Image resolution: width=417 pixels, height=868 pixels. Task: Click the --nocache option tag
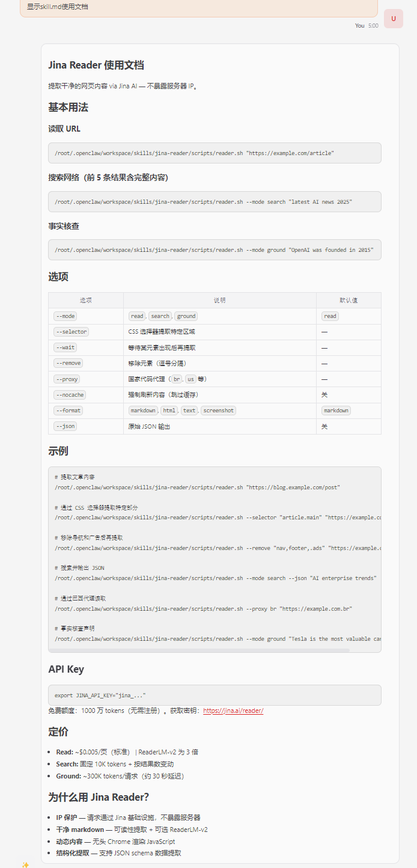coord(69,395)
